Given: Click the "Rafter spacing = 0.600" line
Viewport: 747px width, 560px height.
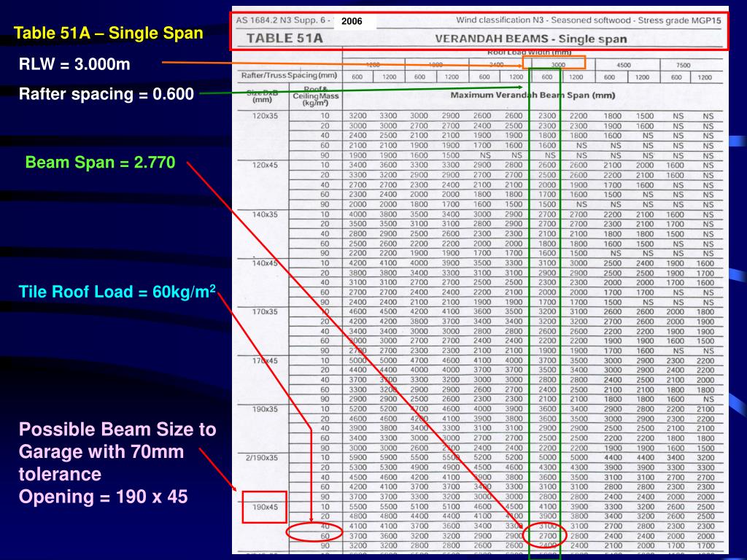Looking at the screenshot, I should [107, 94].
